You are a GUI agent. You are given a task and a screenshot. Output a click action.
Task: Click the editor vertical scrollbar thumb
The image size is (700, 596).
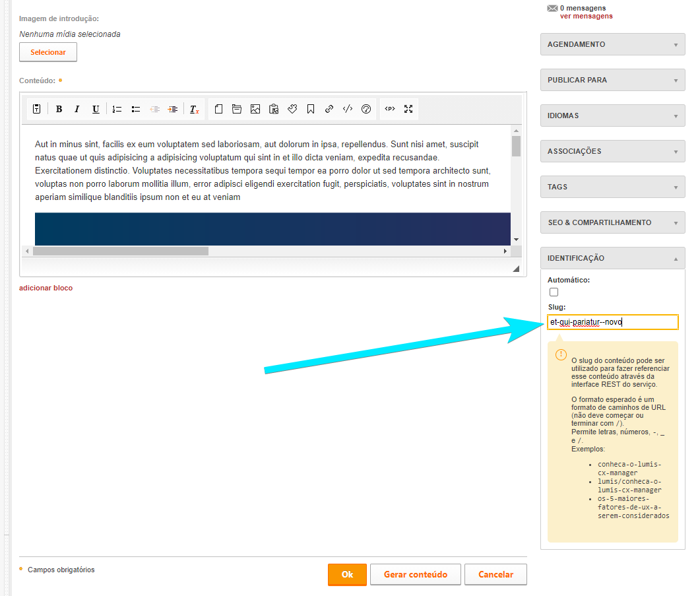516,146
